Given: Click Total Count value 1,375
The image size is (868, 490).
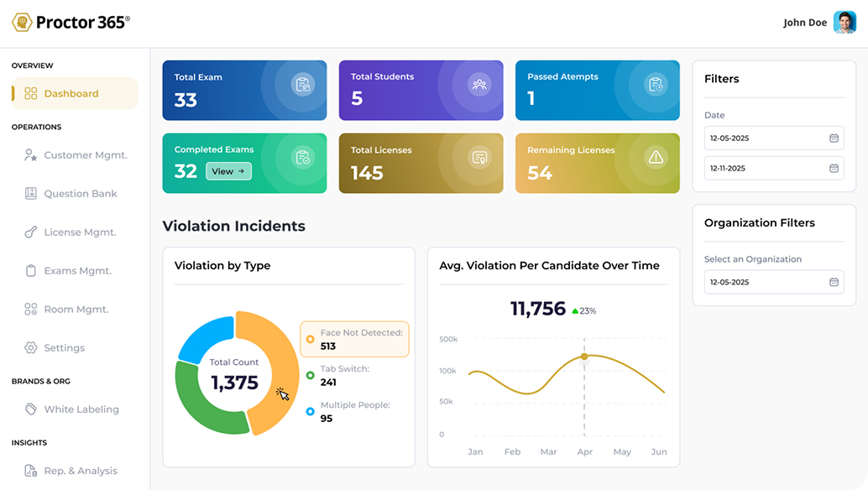Looking at the screenshot, I should click(x=235, y=382).
